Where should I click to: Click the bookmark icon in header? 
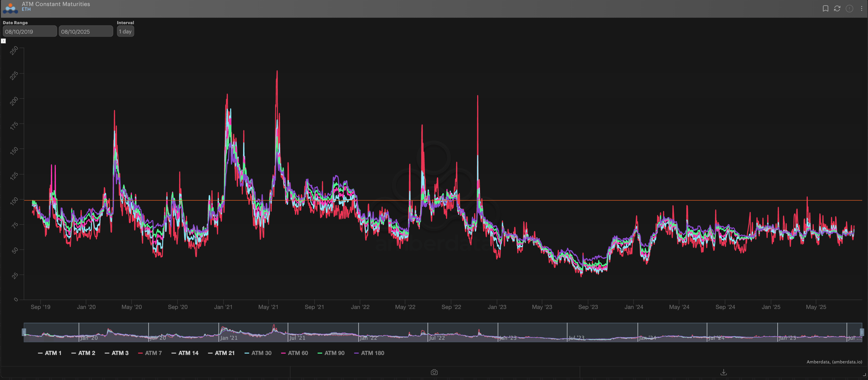[825, 8]
